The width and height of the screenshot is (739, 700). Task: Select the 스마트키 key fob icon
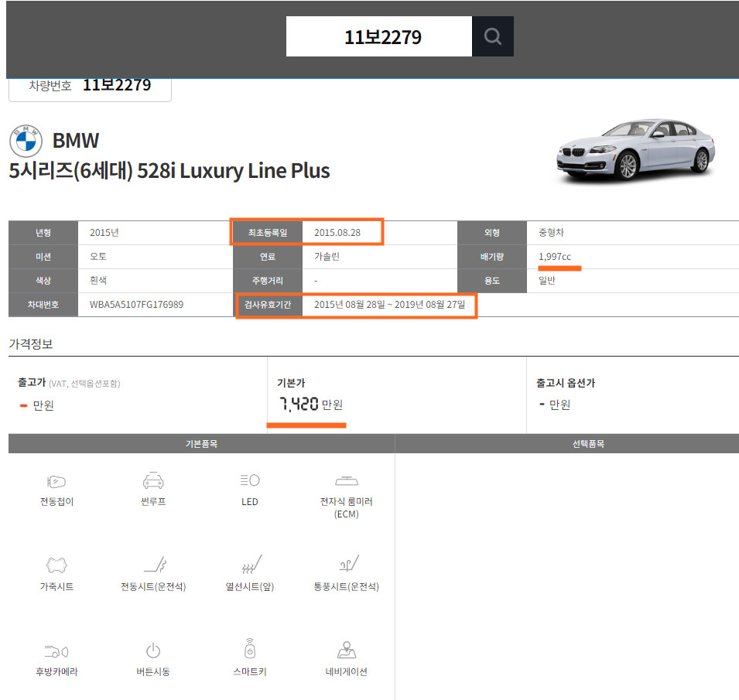[250, 648]
